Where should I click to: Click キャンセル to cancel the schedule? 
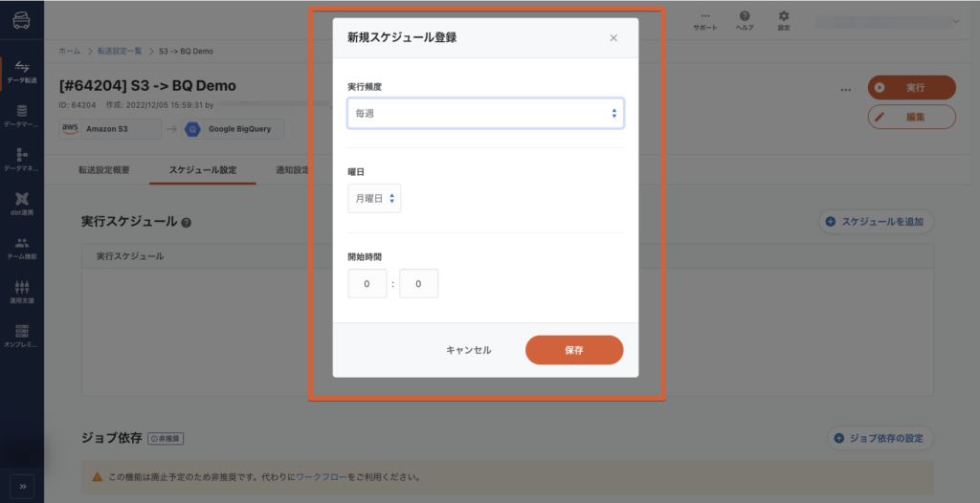click(x=469, y=350)
